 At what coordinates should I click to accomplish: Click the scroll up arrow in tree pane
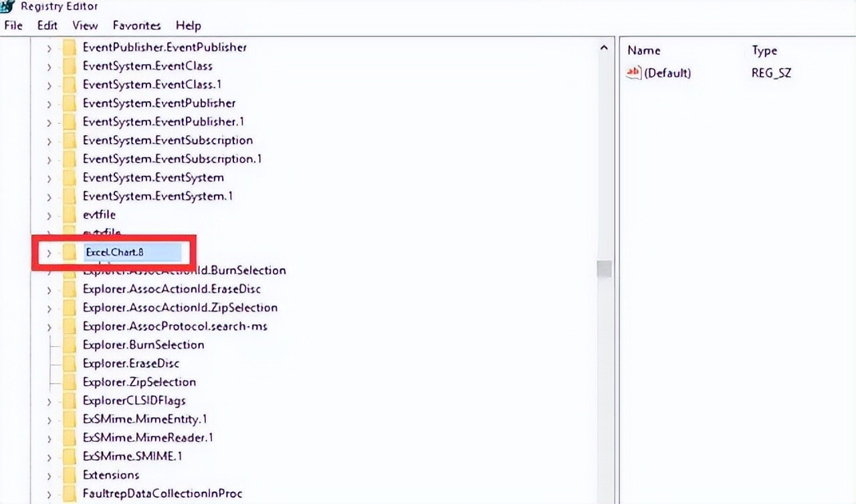[604, 48]
